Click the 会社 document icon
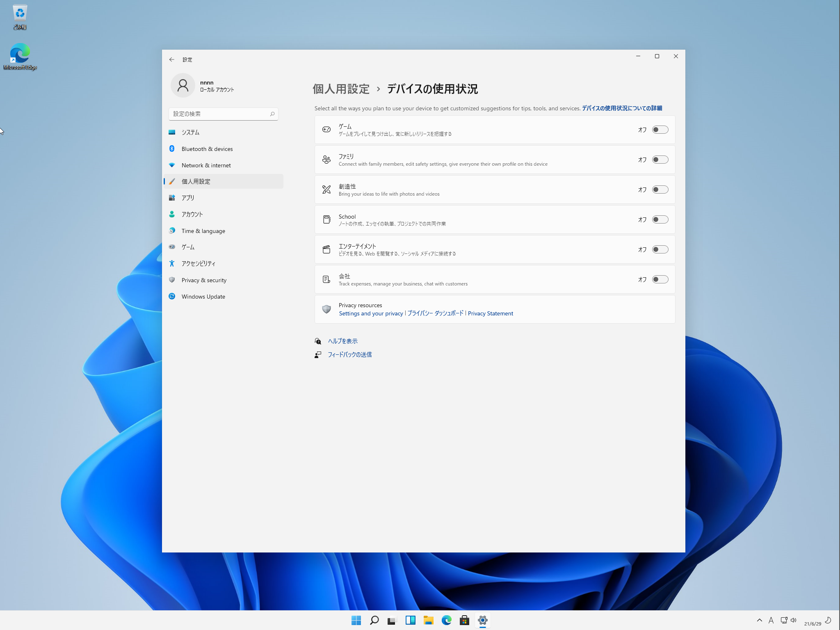Screen dimensions: 840x630 (326, 279)
